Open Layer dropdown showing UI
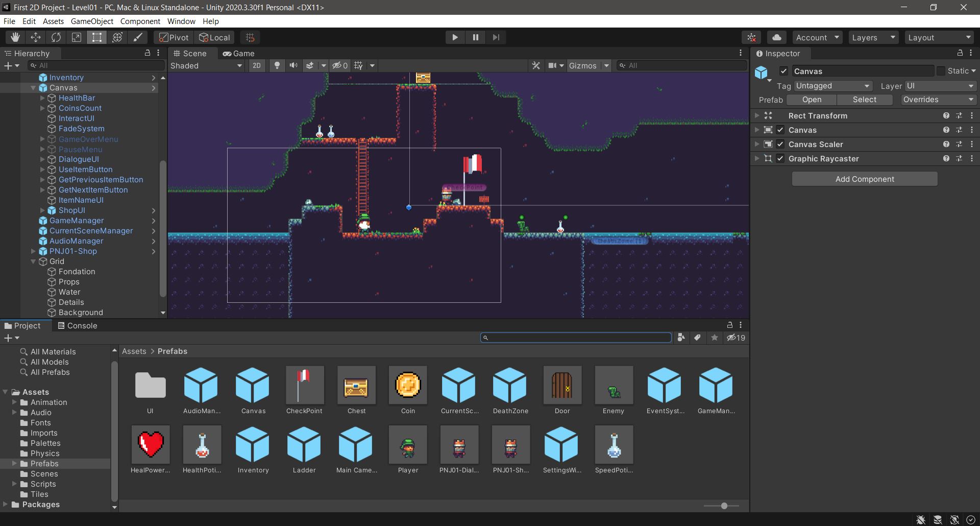Viewport: 980px width, 526px height. [940, 86]
